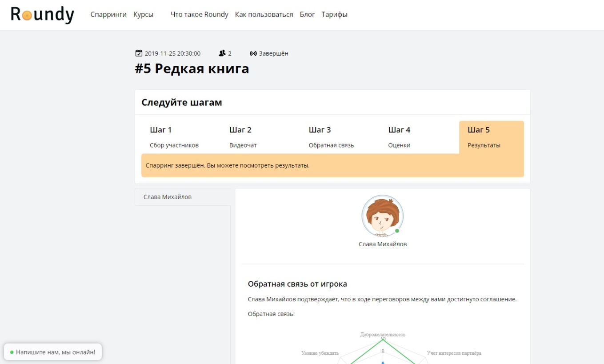Click the calendar icon beside the date
Screen dimensions: 604x364
pos(139,53)
